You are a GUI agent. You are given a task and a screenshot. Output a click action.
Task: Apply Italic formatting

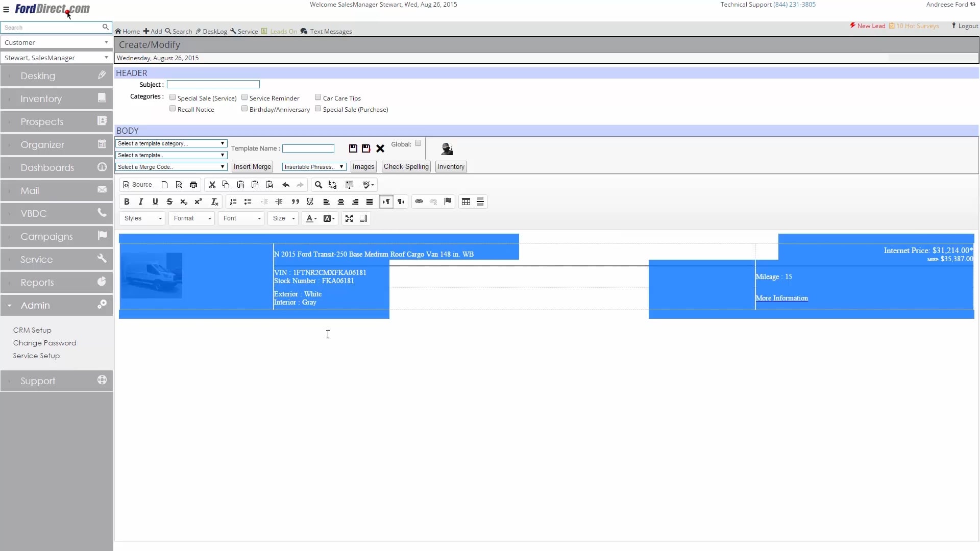coord(141,202)
